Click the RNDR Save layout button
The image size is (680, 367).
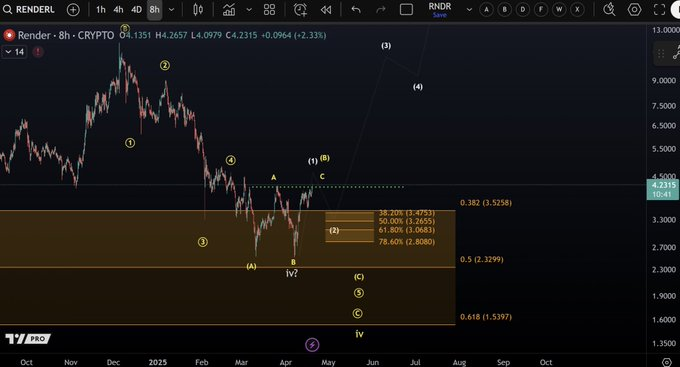440,10
